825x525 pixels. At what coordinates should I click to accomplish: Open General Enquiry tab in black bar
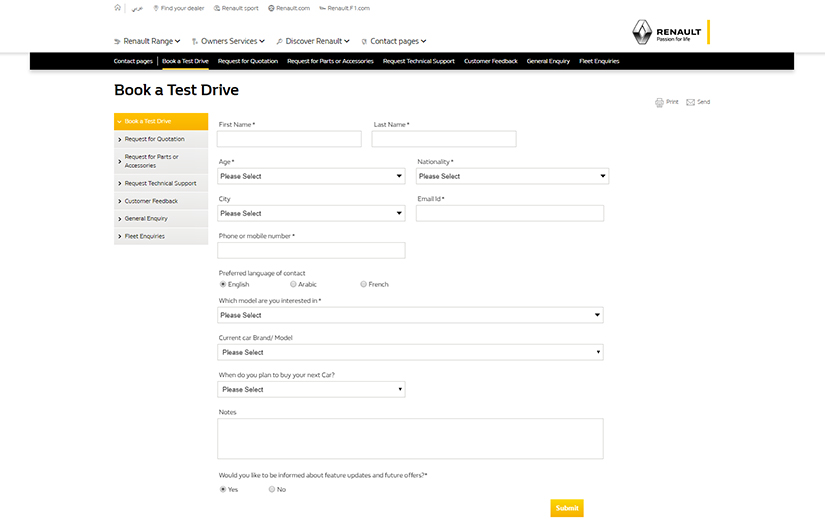(548, 61)
